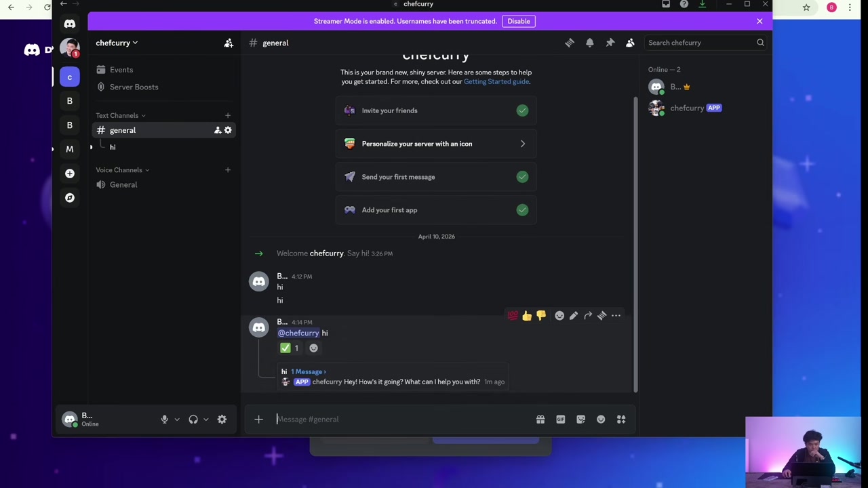Open the attachment plus button
Screen dimensions: 868x488
[258, 420]
